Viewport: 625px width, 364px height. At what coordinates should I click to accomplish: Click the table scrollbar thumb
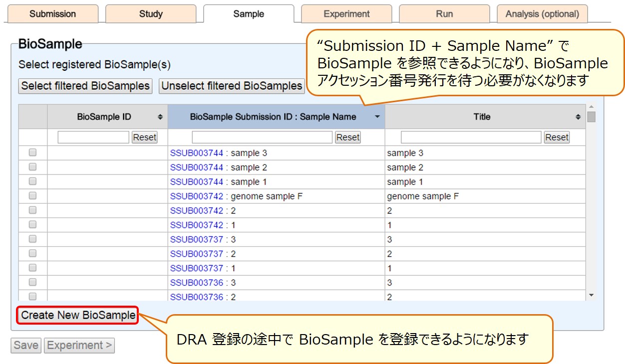[592, 117]
